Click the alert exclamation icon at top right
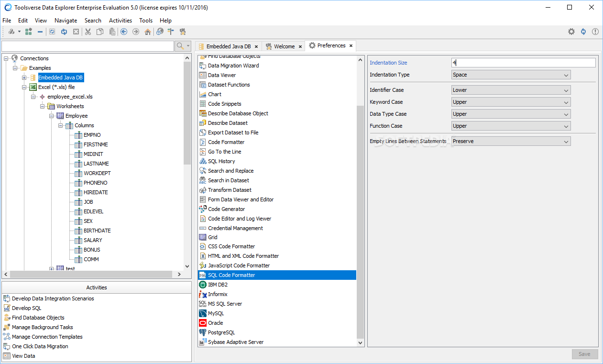This screenshot has height=364, width=603. click(595, 32)
